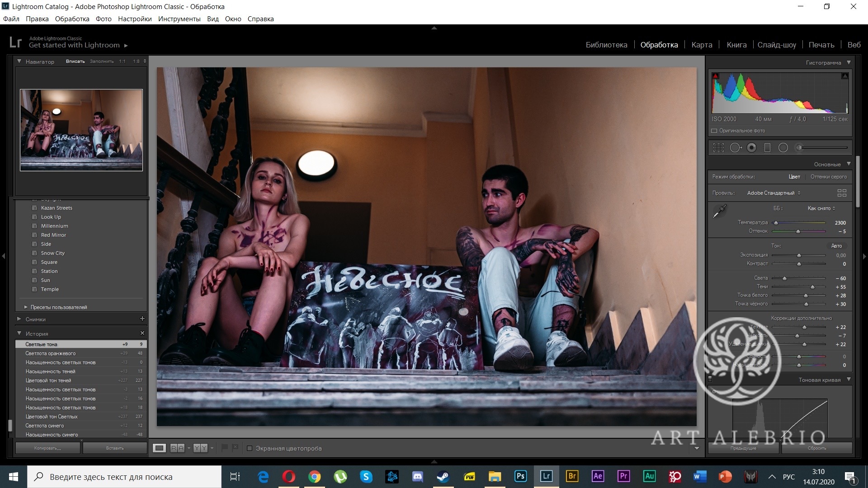The image size is (868, 488).
Task: Open the Профиль Adobe Стандартный dropdown
Action: click(x=774, y=193)
